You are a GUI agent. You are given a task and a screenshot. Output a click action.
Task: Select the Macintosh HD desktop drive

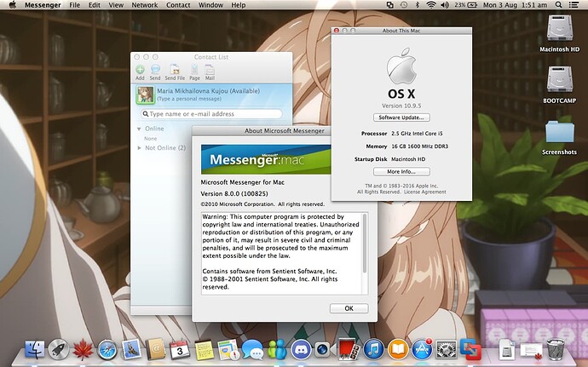coord(560,33)
